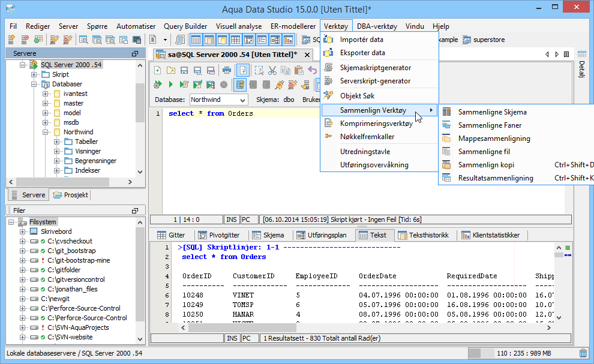
Task: Click the restore icon on Servere panel
Action: tap(135, 53)
